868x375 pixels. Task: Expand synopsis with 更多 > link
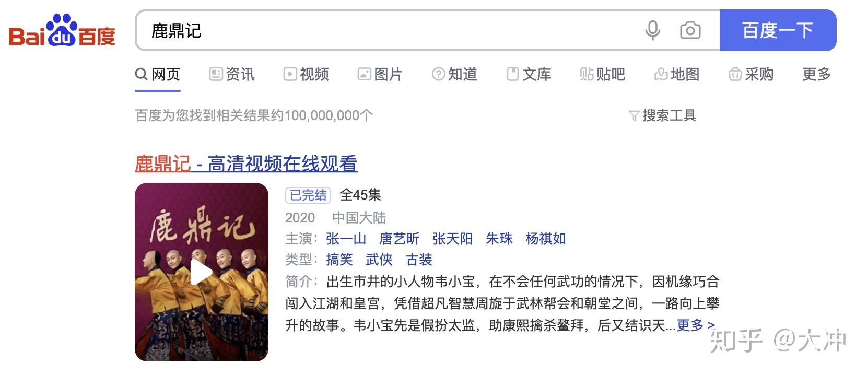pyautogui.click(x=696, y=325)
